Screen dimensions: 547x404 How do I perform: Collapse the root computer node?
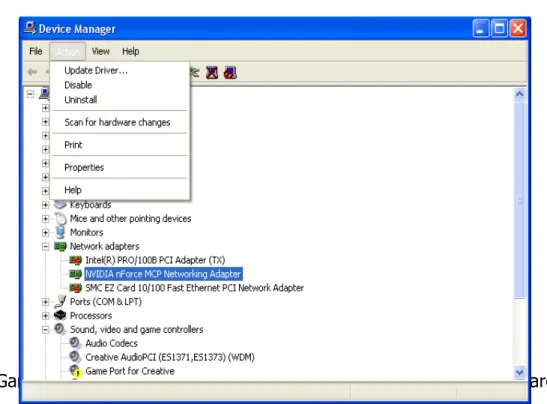click(31, 94)
